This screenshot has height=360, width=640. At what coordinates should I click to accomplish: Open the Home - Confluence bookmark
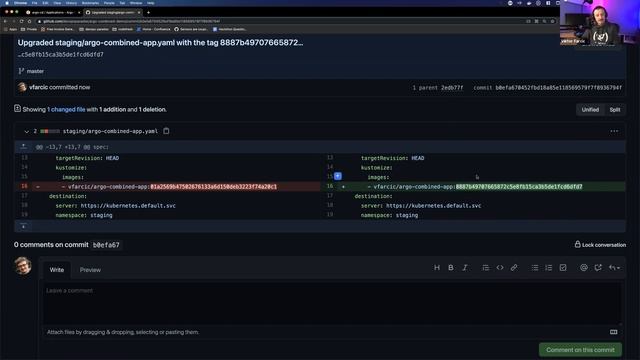point(153,29)
